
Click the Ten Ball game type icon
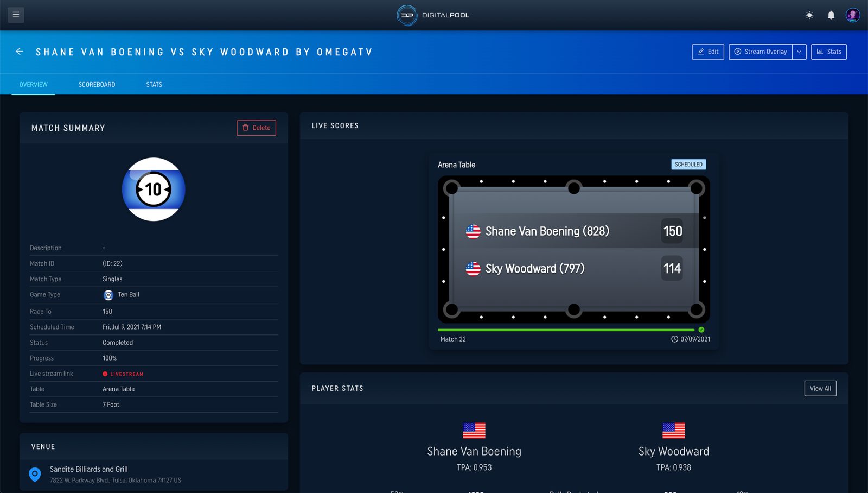coord(108,295)
